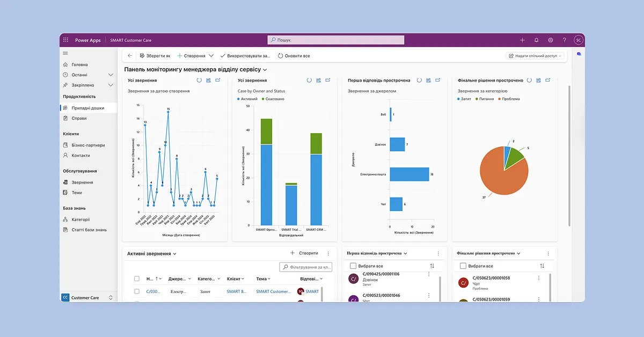
Task: Click the notifications bell icon
Action: tap(536, 40)
